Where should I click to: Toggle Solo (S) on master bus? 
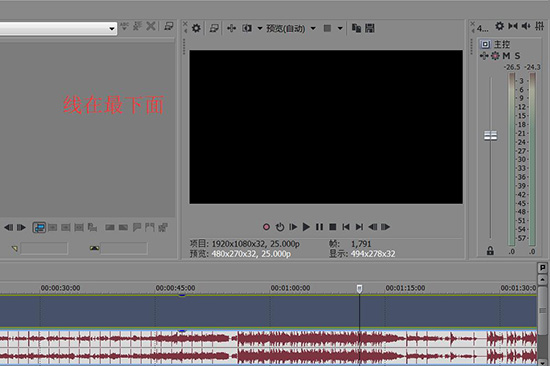(517, 56)
